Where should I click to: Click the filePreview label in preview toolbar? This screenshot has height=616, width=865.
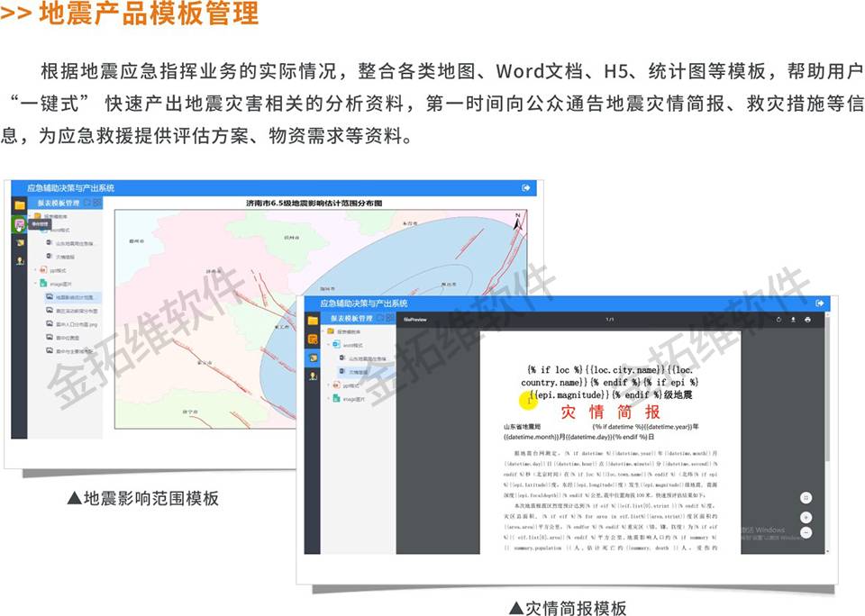[x=414, y=320]
